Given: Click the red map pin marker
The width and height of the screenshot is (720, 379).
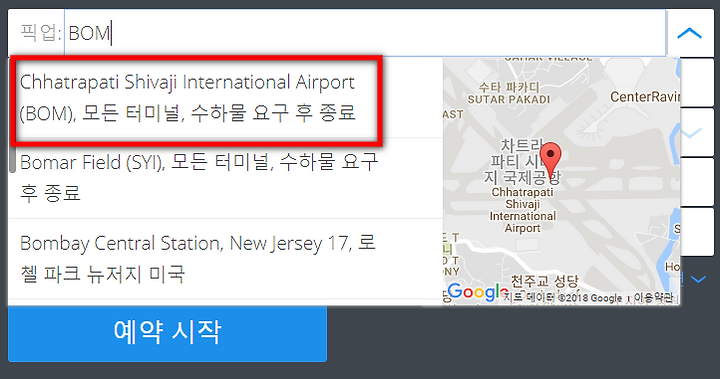Looking at the screenshot, I should [550, 160].
